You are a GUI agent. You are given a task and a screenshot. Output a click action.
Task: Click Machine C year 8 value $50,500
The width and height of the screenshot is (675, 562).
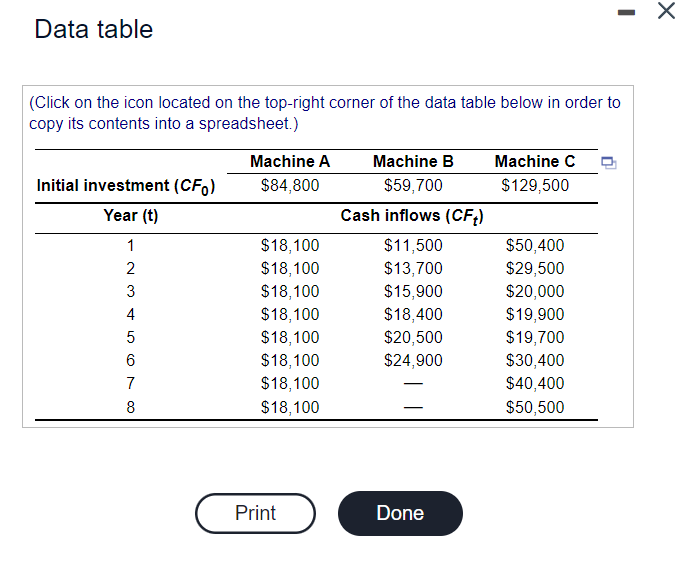coord(535,407)
